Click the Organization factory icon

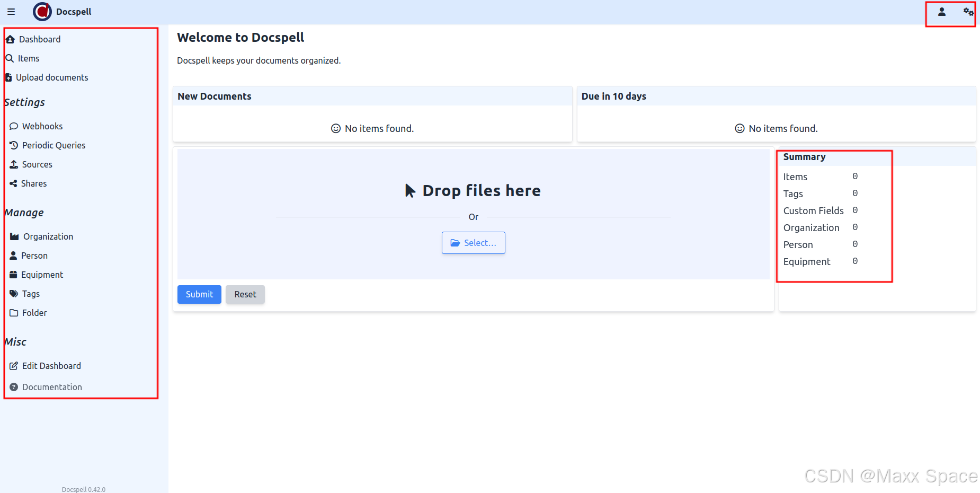[x=14, y=236]
